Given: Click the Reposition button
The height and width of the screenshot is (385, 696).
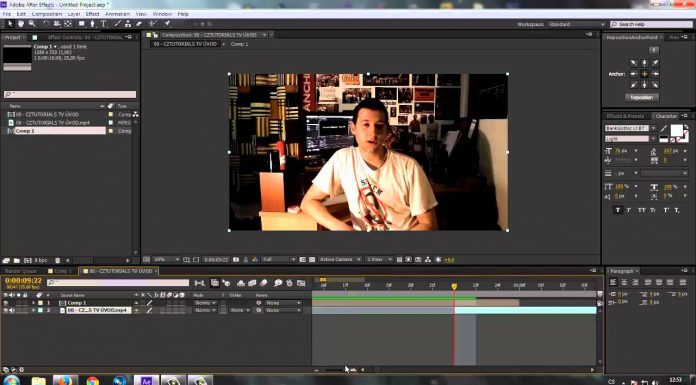Looking at the screenshot, I should (x=641, y=97).
